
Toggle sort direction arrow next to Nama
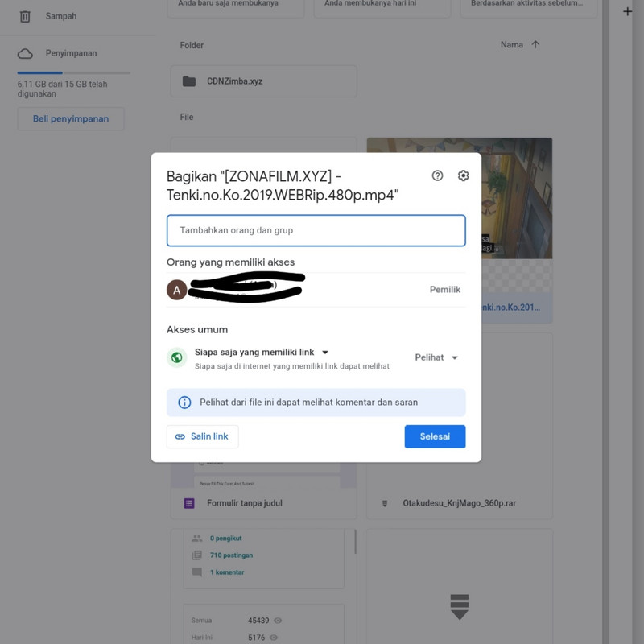535,44
